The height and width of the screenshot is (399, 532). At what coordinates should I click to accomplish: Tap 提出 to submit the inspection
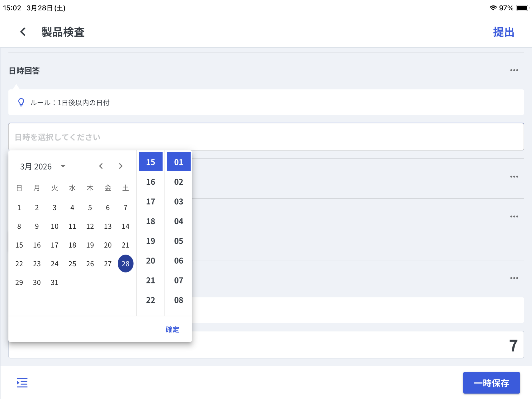[x=503, y=32]
